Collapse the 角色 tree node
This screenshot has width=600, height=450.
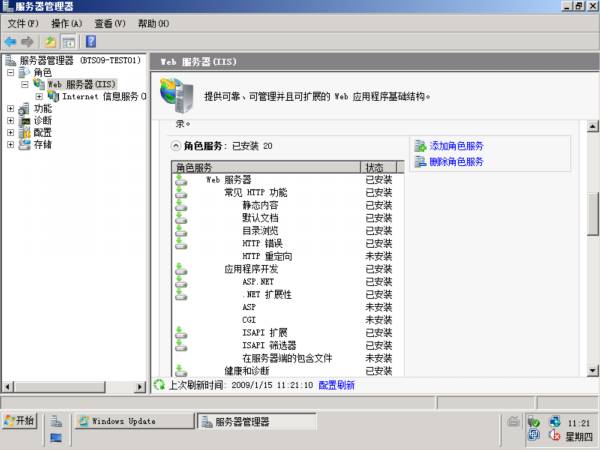(x=11, y=72)
